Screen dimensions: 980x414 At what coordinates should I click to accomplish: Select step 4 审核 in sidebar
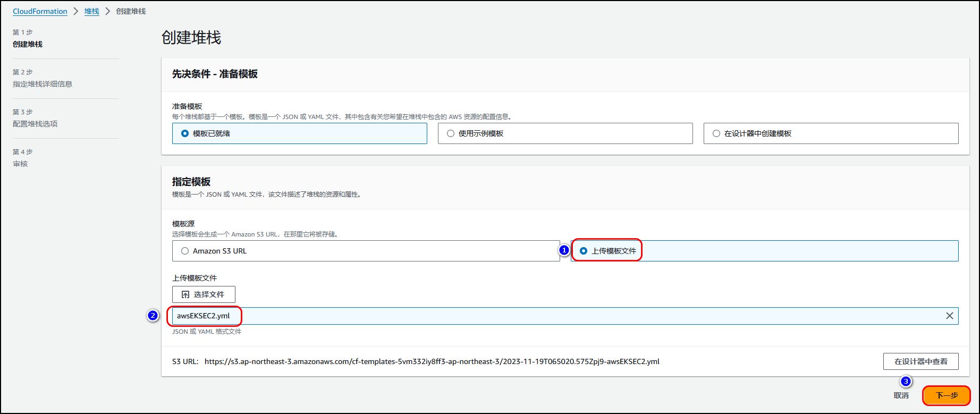(x=20, y=164)
